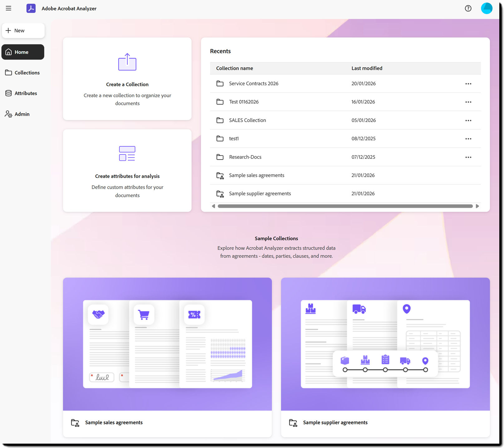This screenshot has height=448, width=504.
Task: Click the New button
Action: point(23,30)
